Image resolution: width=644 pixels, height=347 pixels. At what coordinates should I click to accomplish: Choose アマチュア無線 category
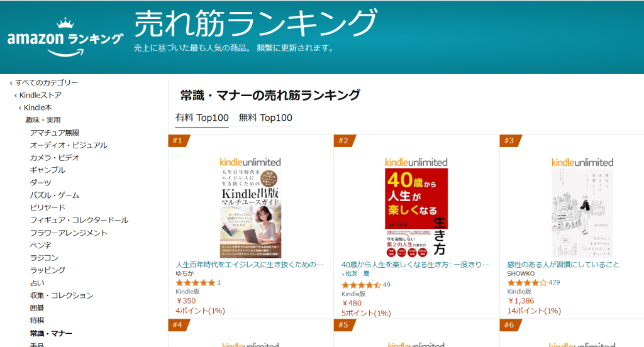55,133
